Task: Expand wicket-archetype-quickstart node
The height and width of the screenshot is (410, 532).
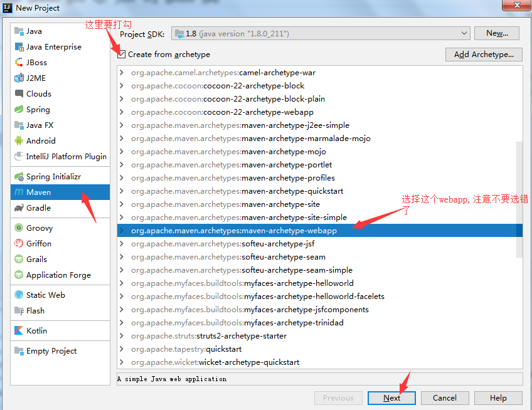Action: [122, 362]
